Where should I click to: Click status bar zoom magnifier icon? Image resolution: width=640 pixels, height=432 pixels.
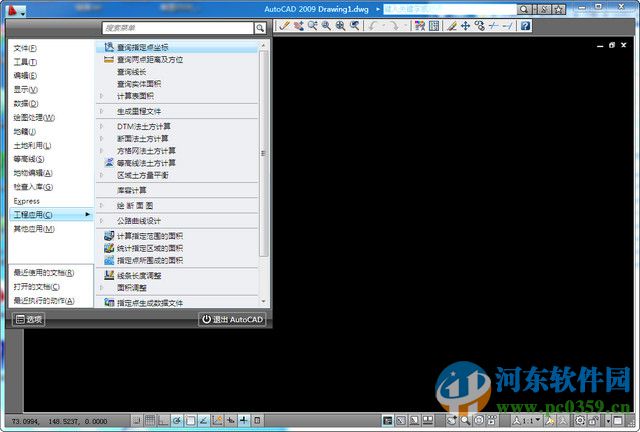click(x=466, y=420)
